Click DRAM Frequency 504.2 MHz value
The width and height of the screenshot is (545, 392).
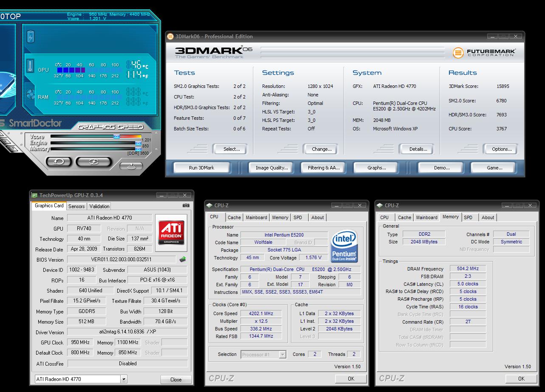[x=468, y=269]
